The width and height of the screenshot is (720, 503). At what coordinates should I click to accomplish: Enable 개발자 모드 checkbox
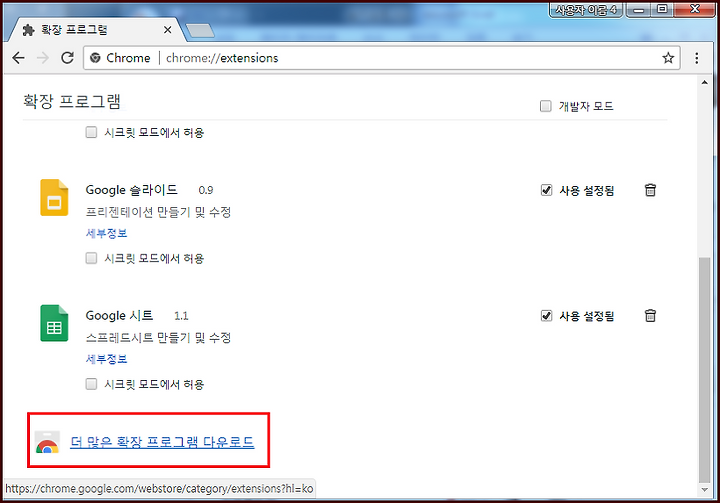pos(546,106)
